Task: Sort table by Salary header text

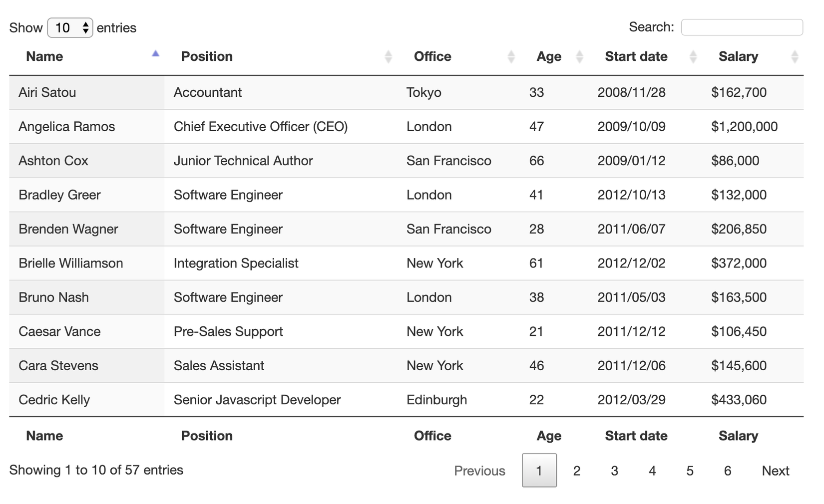Action: tap(738, 57)
